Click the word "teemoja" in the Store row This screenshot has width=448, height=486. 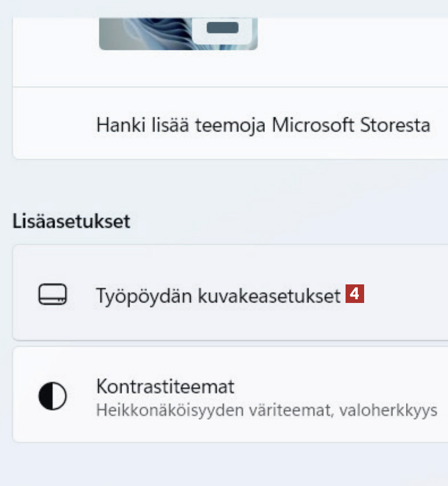[x=236, y=126]
